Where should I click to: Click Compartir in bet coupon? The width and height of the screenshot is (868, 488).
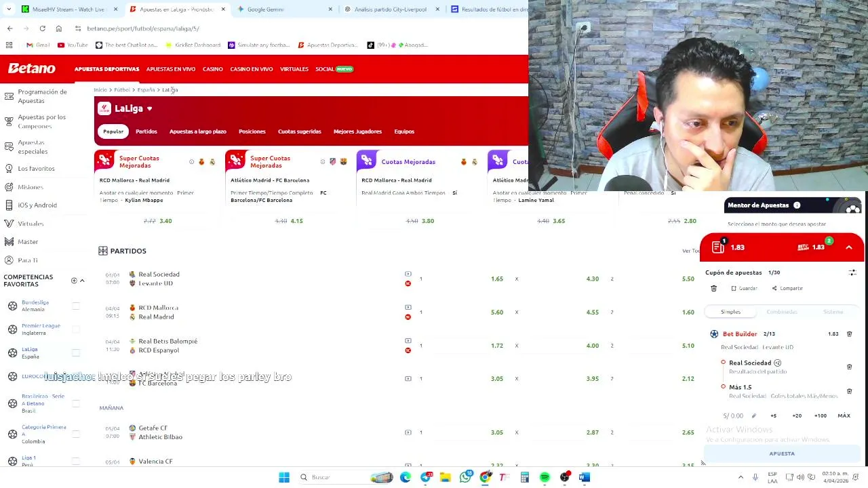pyautogui.click(x=787, y=289)
